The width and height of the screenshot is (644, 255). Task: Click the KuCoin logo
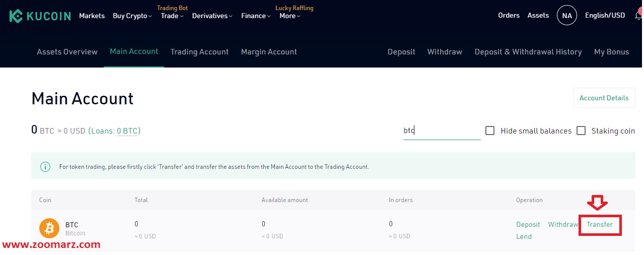coord(40,16)
